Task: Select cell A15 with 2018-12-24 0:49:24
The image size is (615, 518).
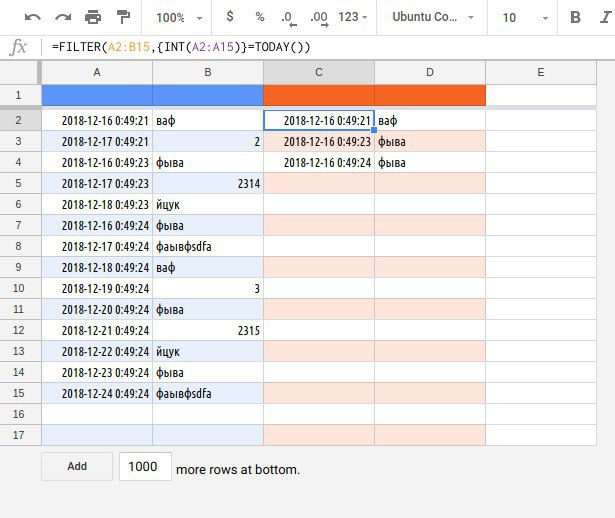Action: [x=97, y=393]
